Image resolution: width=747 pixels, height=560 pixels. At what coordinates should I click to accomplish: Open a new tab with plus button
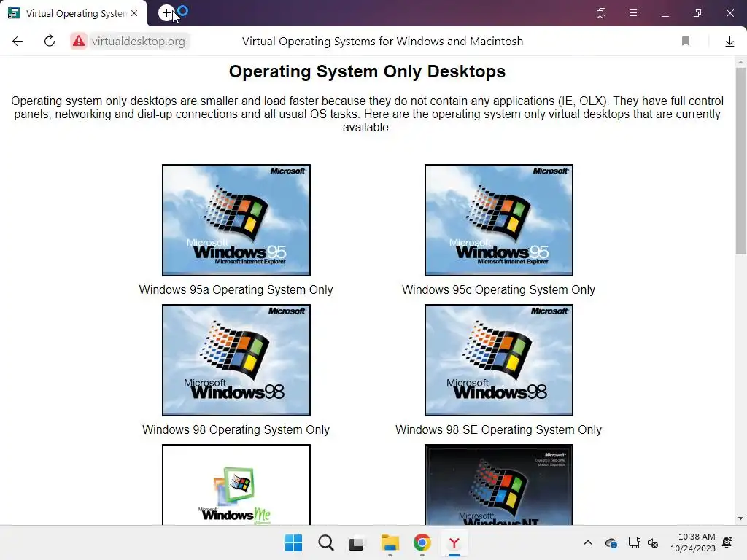[x=166, y=13]
